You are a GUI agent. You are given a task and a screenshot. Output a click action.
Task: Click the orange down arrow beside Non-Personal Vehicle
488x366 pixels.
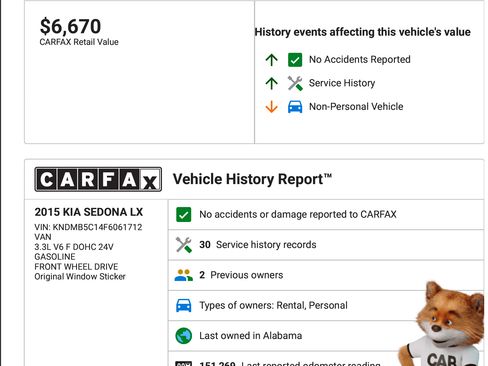click(x=271, y=107)
